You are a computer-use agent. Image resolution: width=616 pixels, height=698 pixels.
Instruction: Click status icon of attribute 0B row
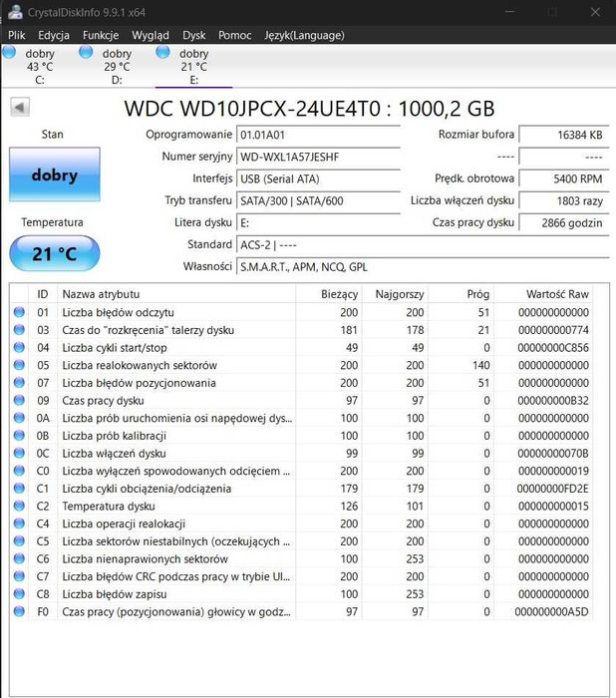[19, 436]
